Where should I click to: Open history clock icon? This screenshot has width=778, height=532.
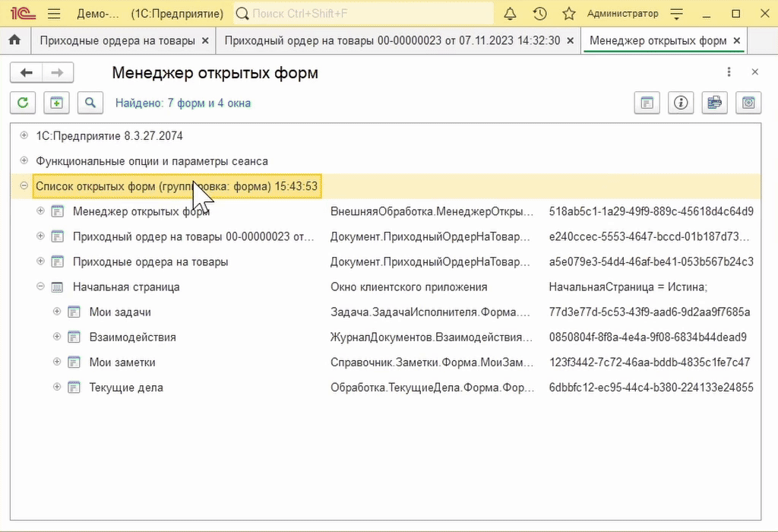pos(539,14)
